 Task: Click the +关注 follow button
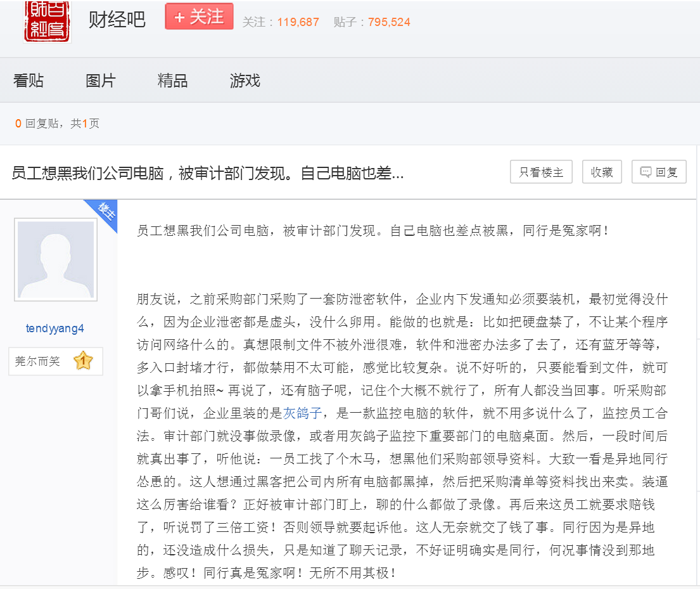[x=199, y=16]
